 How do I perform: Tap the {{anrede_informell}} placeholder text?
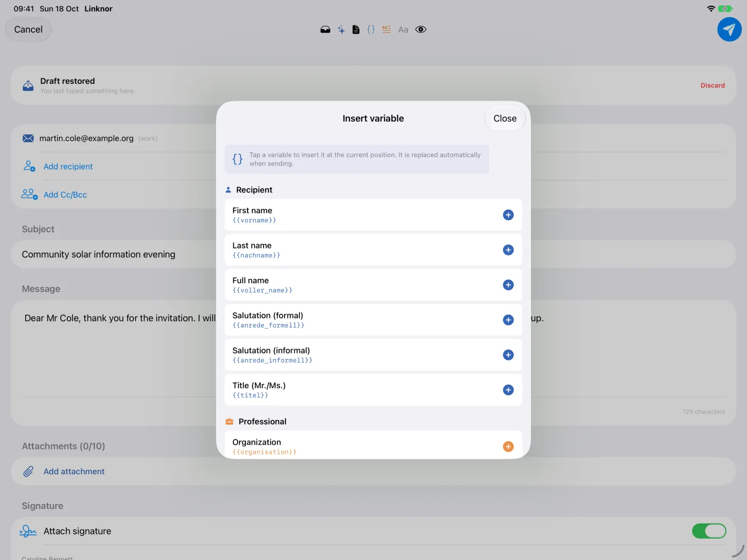(x=273, y=361)
